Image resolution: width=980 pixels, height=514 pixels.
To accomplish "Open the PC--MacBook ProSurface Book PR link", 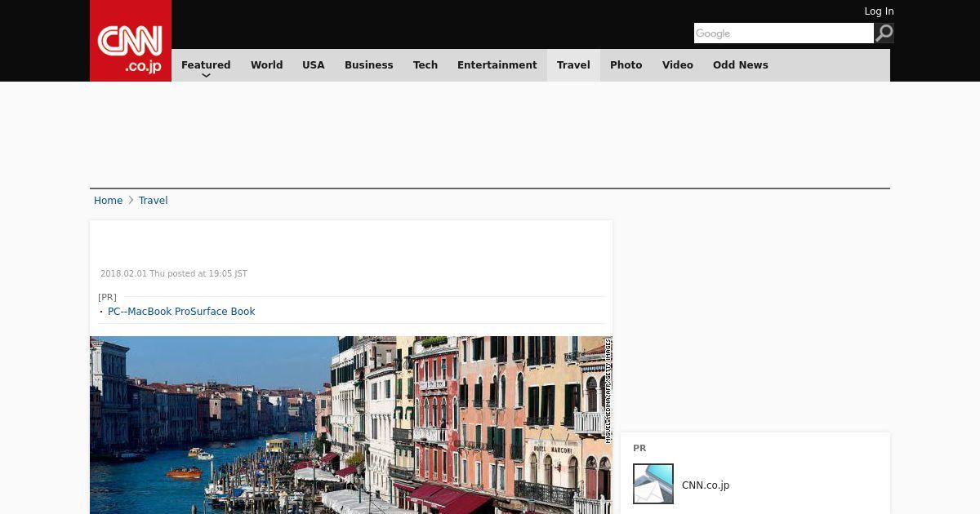I will pos(181,312).
